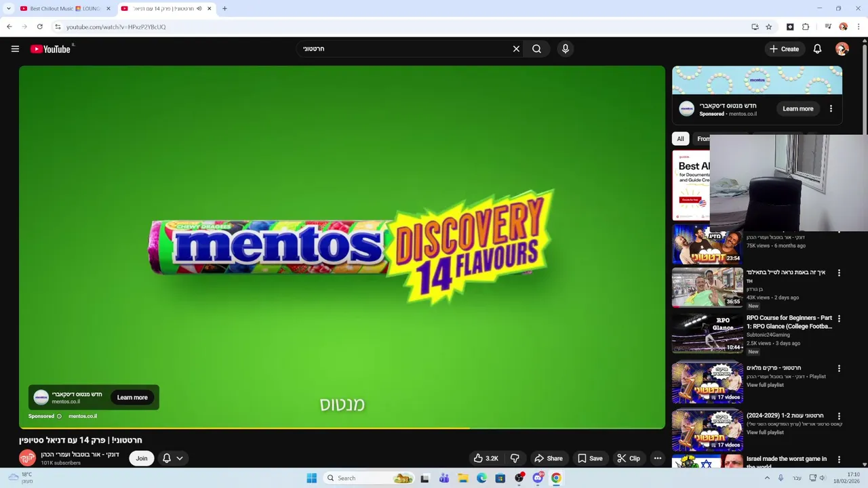Open options for the 43K views video
868x488 pixels.
[839, 273]
